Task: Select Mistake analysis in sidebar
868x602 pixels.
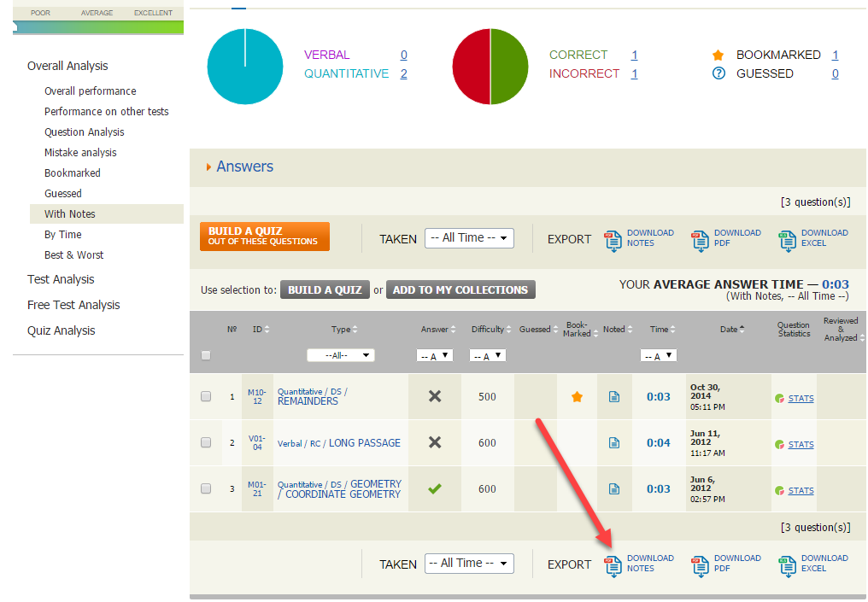Action: pos(80,153)
